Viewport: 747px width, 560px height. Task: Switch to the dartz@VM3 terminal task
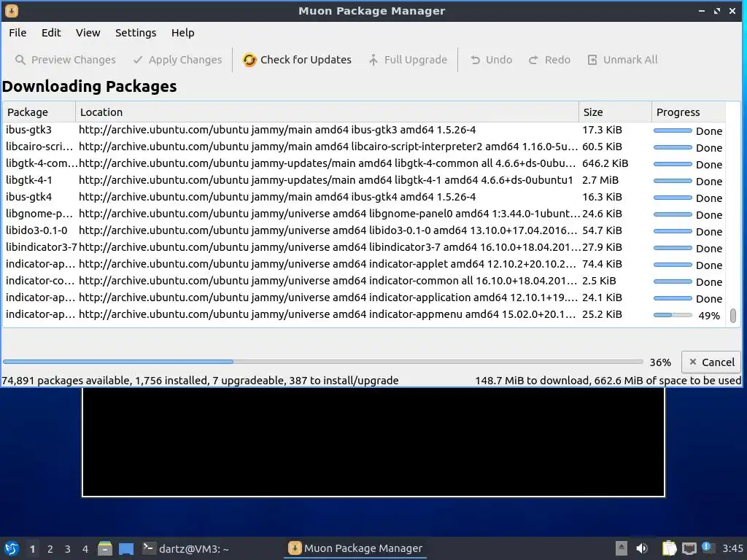click(186, 548)
